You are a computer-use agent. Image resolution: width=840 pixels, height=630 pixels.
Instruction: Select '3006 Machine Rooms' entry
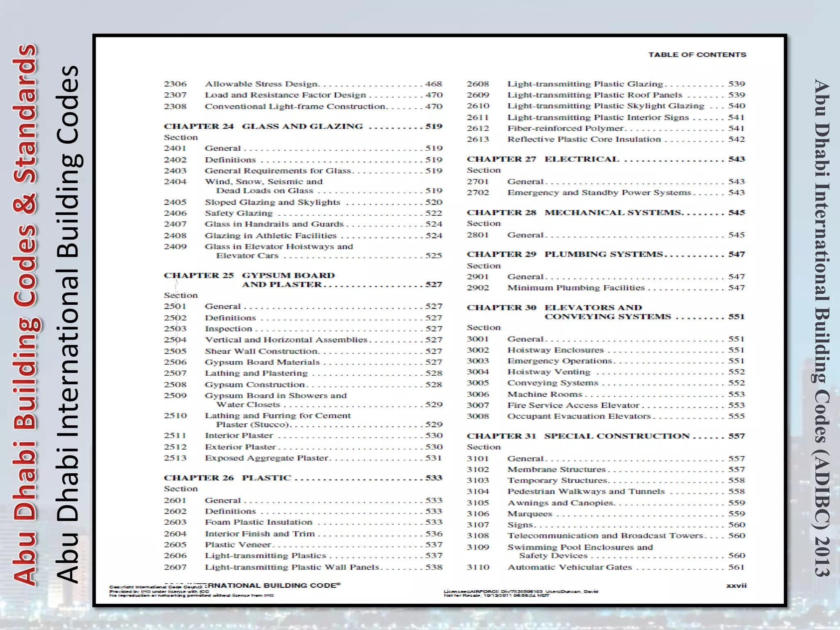(x=606, y=394)
